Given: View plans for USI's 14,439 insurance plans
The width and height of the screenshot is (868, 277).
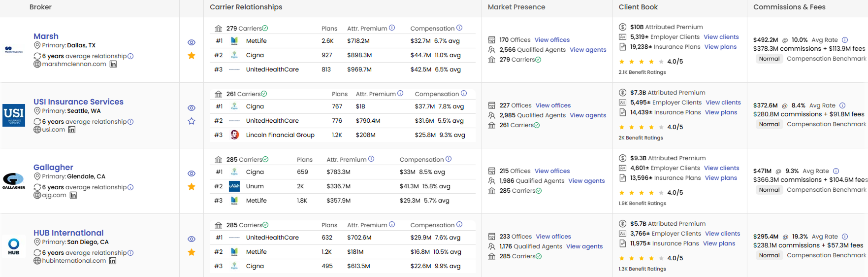Looking at the screenshot, I should (721, 112).
